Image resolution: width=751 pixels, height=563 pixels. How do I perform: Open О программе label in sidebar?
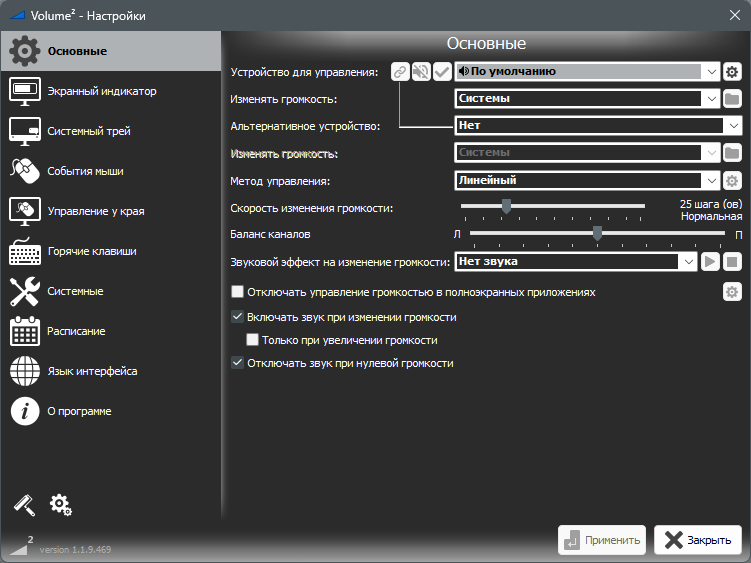coord(79,411)
